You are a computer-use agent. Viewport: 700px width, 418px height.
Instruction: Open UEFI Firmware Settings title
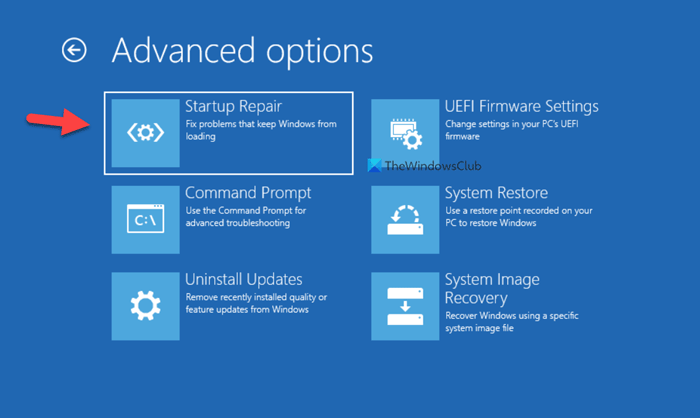coord(521,106)
